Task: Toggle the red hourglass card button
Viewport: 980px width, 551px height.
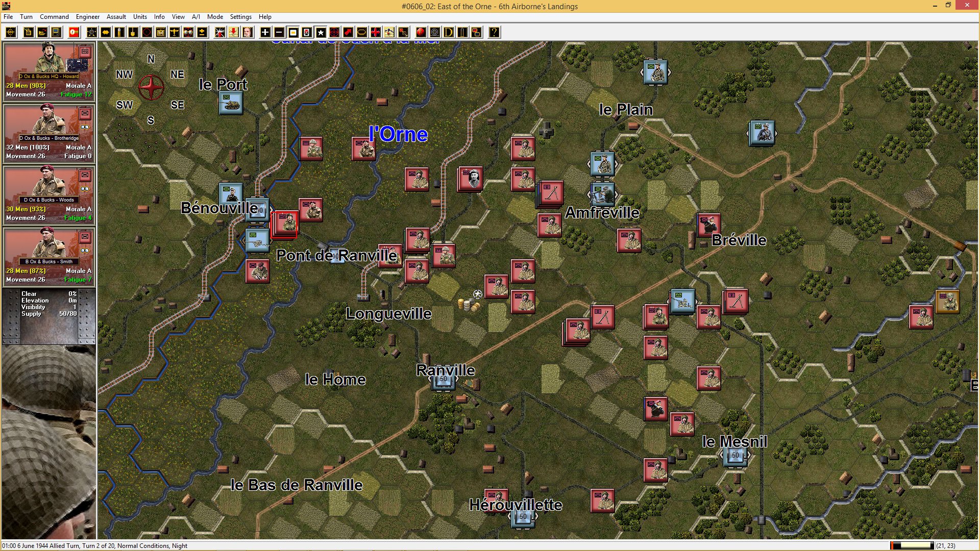Action: click(307, 32)
